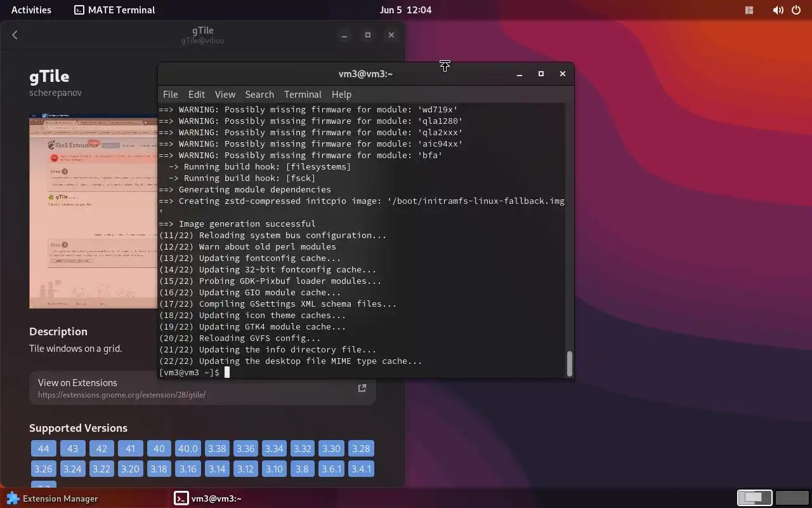Click the power icon in system tray
Screen dimensions: 812x508
[x=797, y=10]
